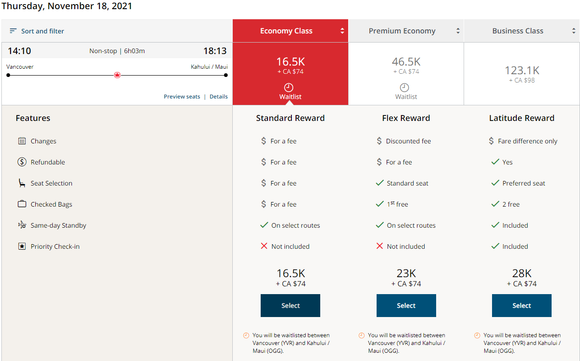Image resolution: width=580 pixels, height=361 pixels.
Task: Click Standard Reward On select routes checkmark
Action: click(x=264, y=225)
